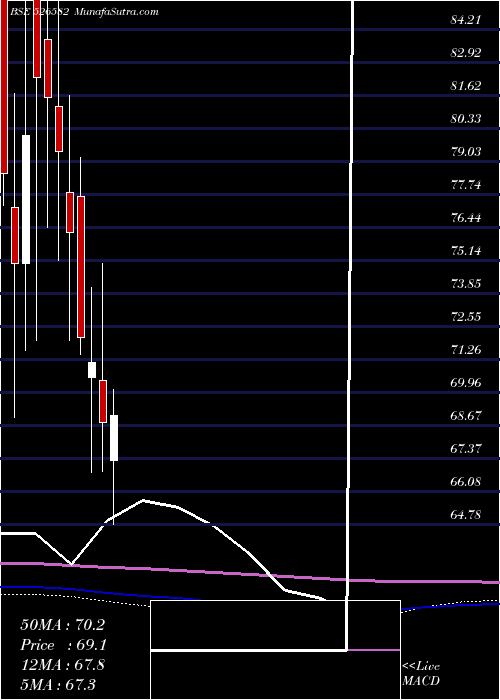The height and width of the screenshot is (700, 500).
Task: Click the <<Live MACD label
Action: (x=421, y=674)
